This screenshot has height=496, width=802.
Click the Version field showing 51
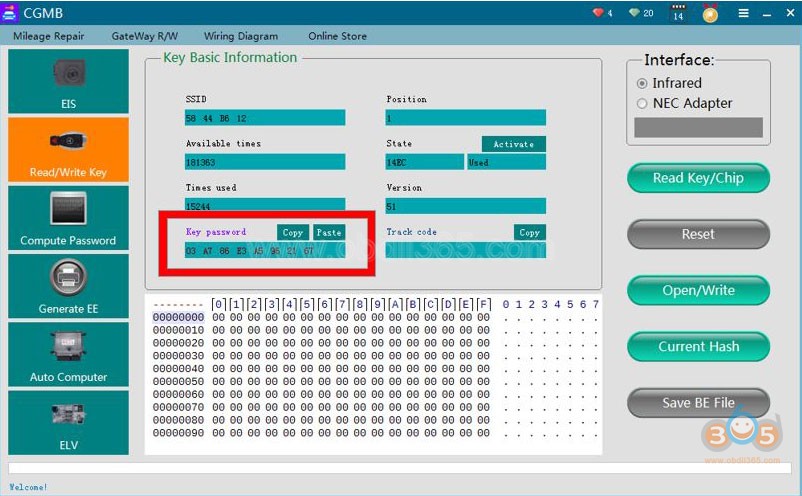click(x=465, y=206)
